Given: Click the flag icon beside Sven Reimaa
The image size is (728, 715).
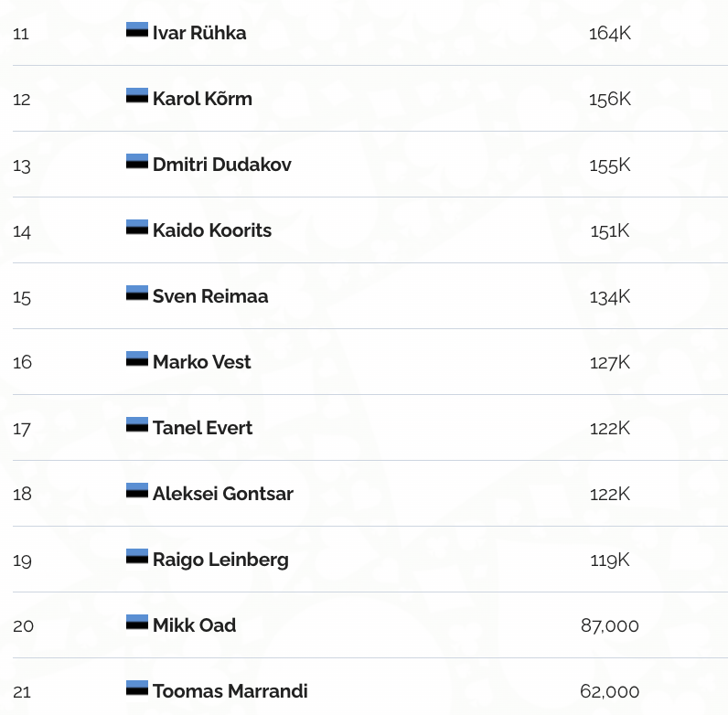Looking at the screenshot, I should tap(136, 293).
